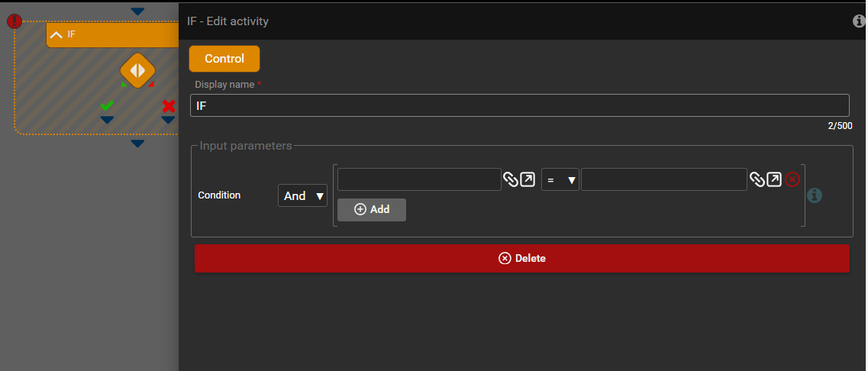Click the left condition operand field
Image resolution: width=868 pixels, height=371 pixels.
pos(419,179)
